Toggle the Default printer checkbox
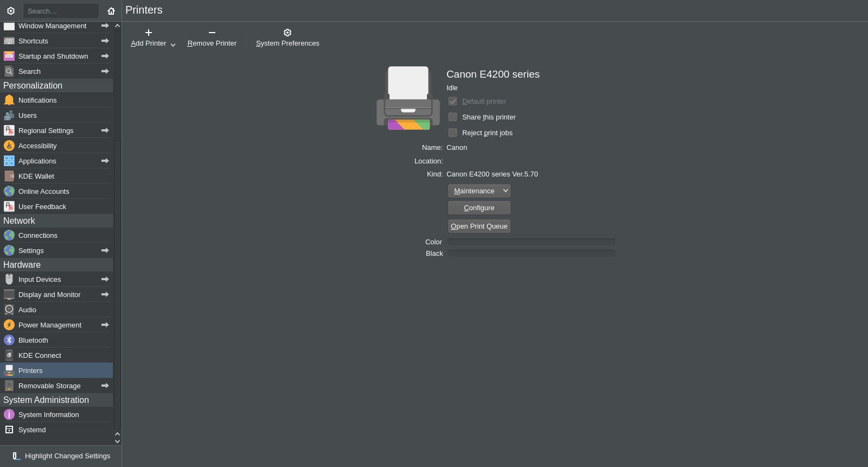The height and width of the screenshot is (467, 868). tap(452, 102)
